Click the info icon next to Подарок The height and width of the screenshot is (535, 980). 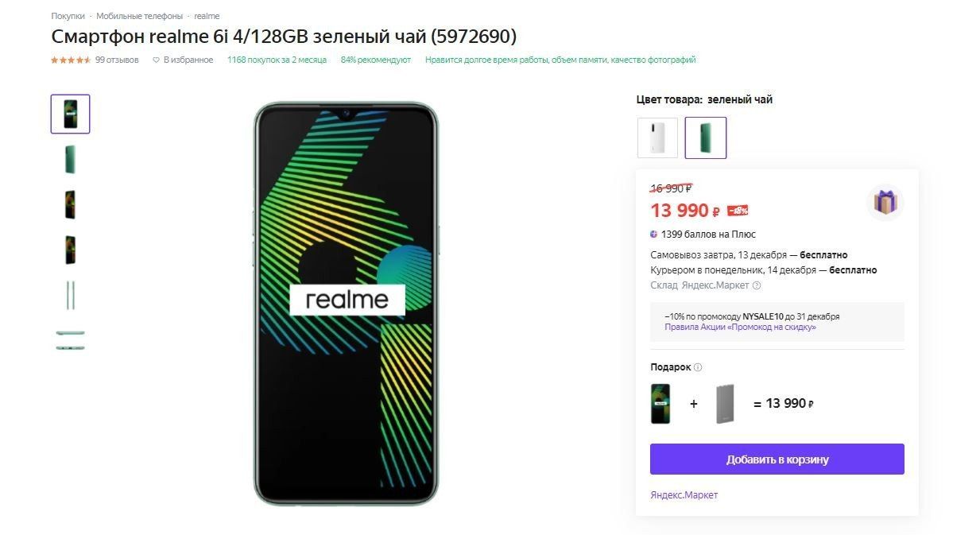point(698,367)
